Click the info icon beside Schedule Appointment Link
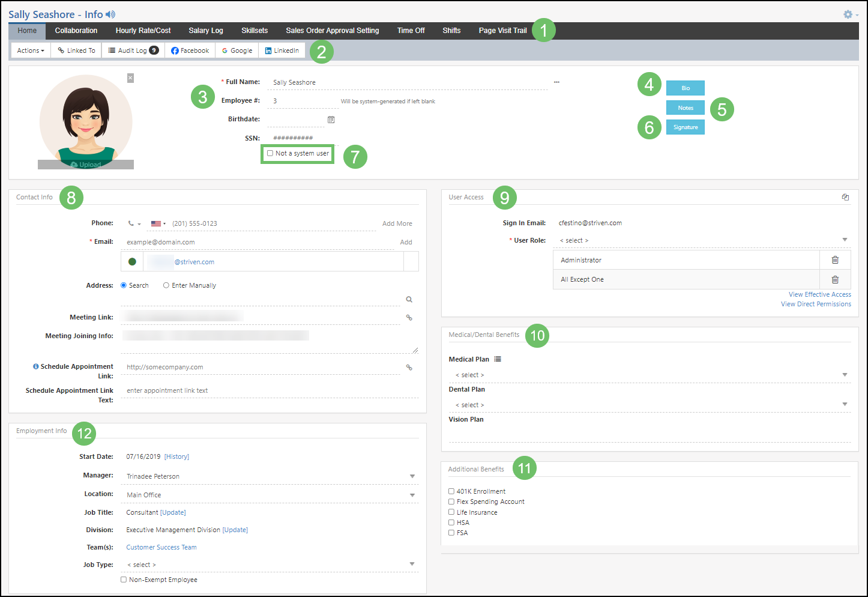The image size is (868, 597). 37,366
